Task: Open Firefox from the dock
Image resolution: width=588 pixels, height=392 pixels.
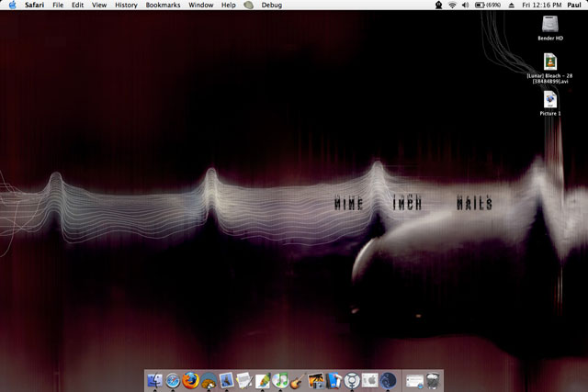Action: coord(190,380)
